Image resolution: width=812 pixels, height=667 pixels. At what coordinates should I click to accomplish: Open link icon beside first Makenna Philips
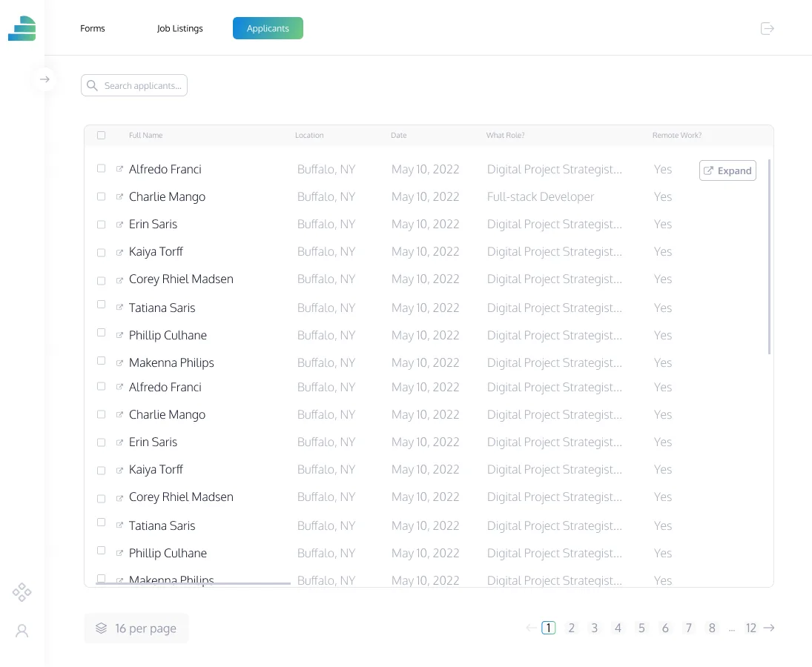(119, 362)
